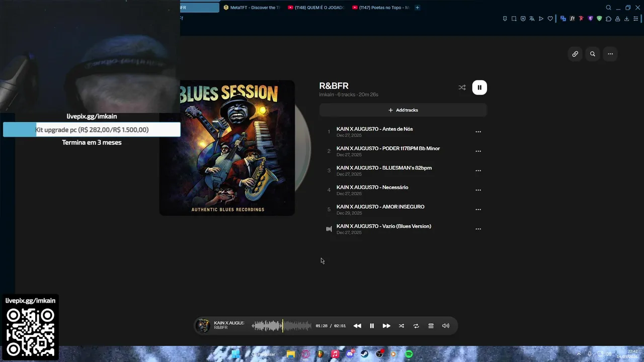The image size is (644, 362).
Task: Click the browser tab search magnifier icon
Action: click(608, 8)
